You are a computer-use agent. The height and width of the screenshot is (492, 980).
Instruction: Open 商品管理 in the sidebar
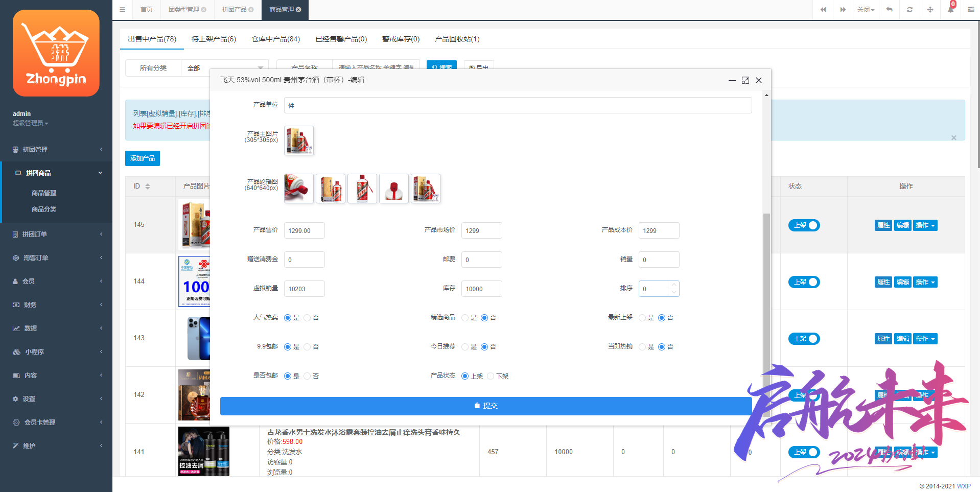44,193
